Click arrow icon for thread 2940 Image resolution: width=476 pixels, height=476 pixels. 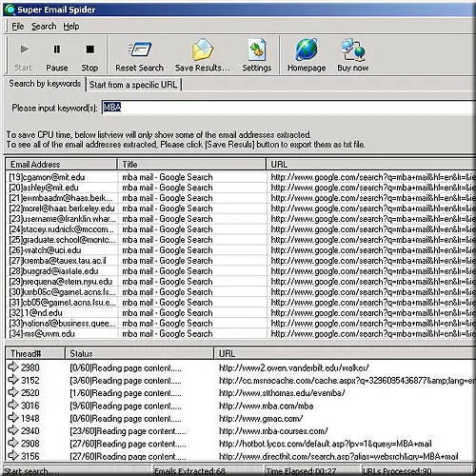point(13,430)
